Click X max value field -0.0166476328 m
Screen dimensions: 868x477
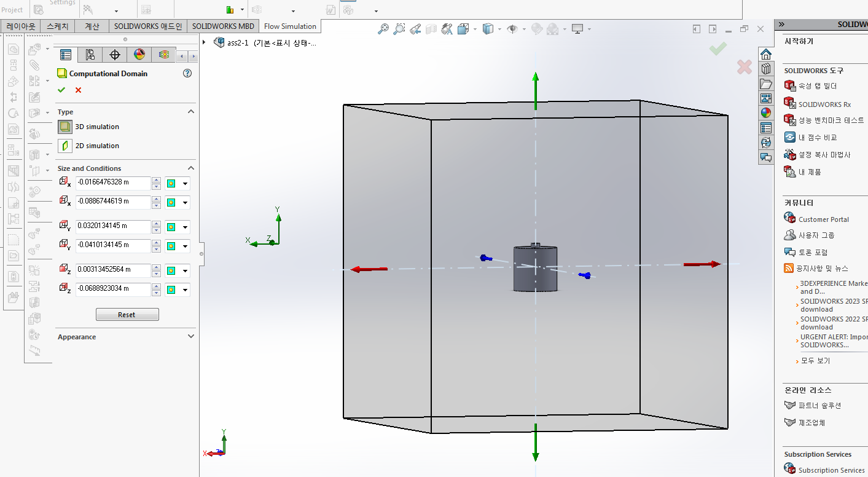[113, 184]
